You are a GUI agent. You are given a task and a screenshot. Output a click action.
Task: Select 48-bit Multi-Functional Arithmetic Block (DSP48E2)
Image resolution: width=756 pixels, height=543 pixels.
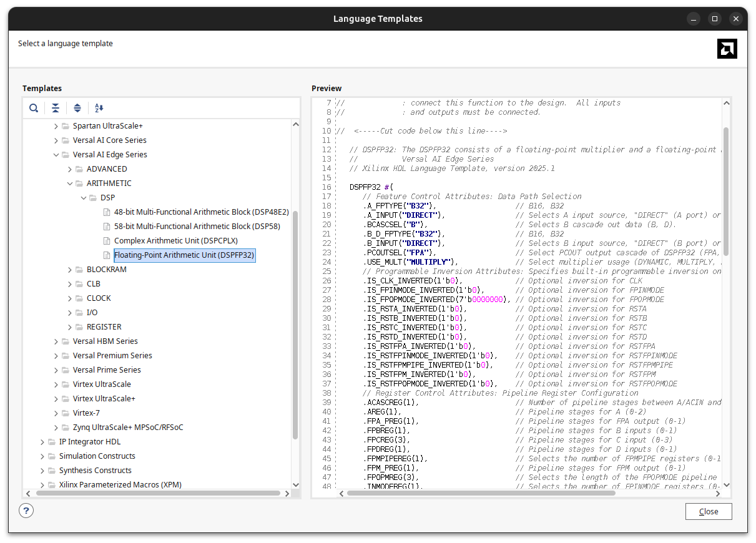tap(202, 212)
